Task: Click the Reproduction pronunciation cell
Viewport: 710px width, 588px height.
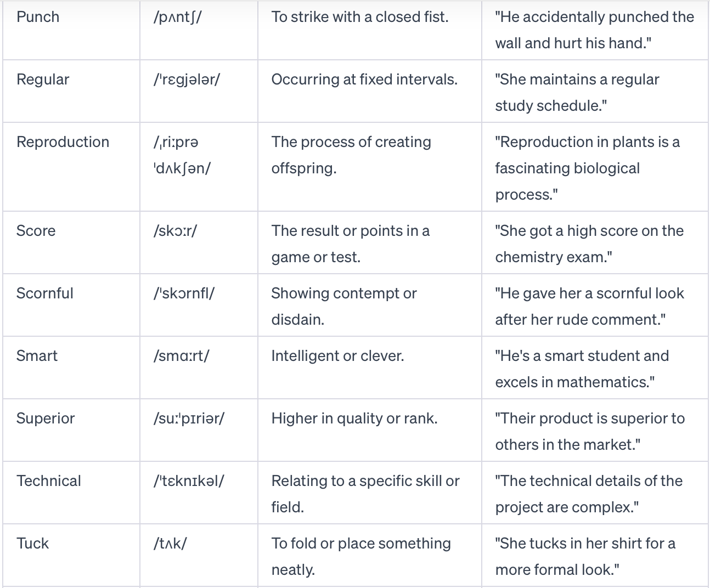Action: pos(182,155)
